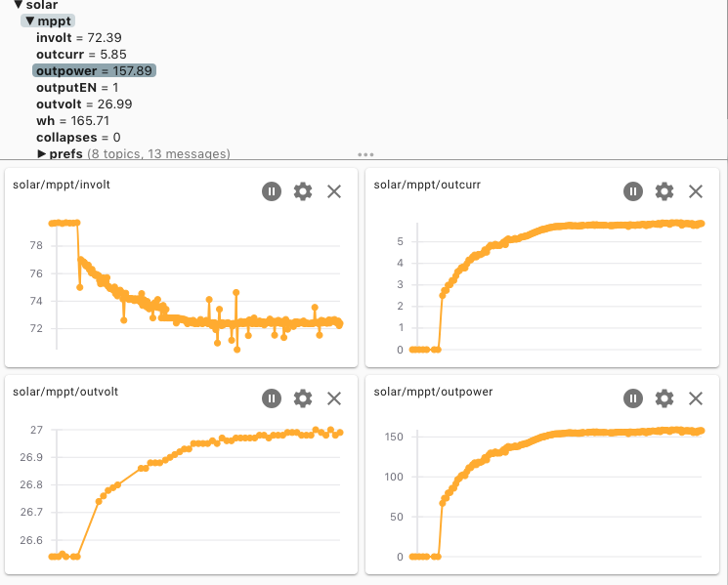Viewport: 728px width, 585px height.
Task: Click the prefs (8 topics, 13 messages) row
Action: [x=134, y=153]
